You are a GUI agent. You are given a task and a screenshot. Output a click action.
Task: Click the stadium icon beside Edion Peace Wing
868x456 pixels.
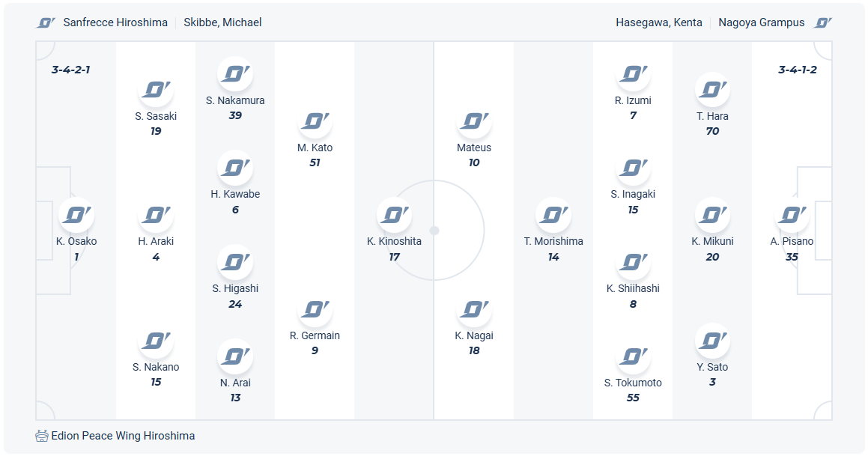pos(42,436)
